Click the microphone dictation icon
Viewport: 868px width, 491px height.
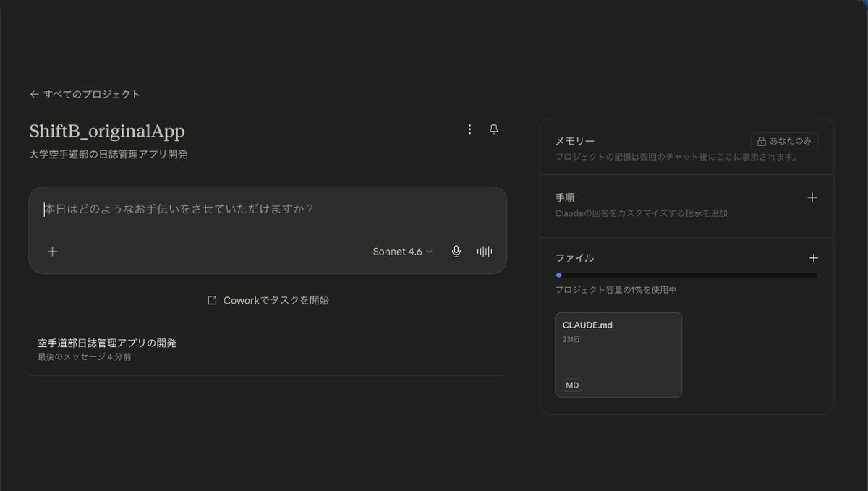click(x=456, y=252)
